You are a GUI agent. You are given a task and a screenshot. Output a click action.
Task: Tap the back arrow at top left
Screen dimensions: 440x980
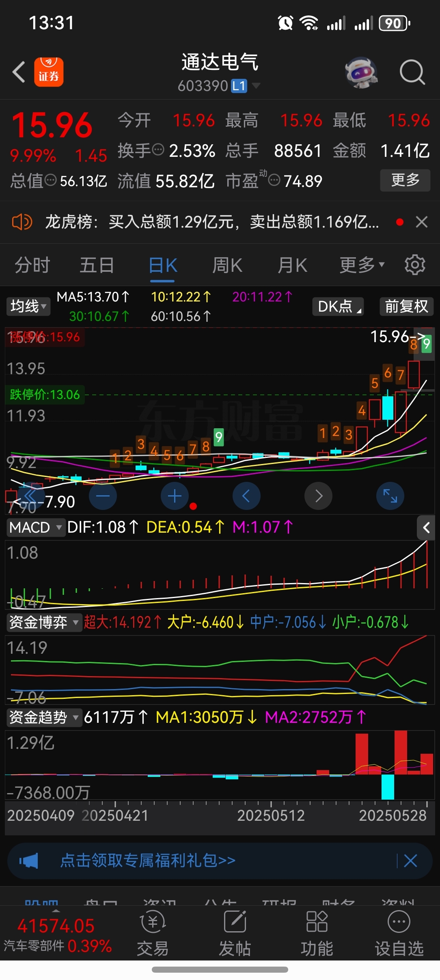19,72
